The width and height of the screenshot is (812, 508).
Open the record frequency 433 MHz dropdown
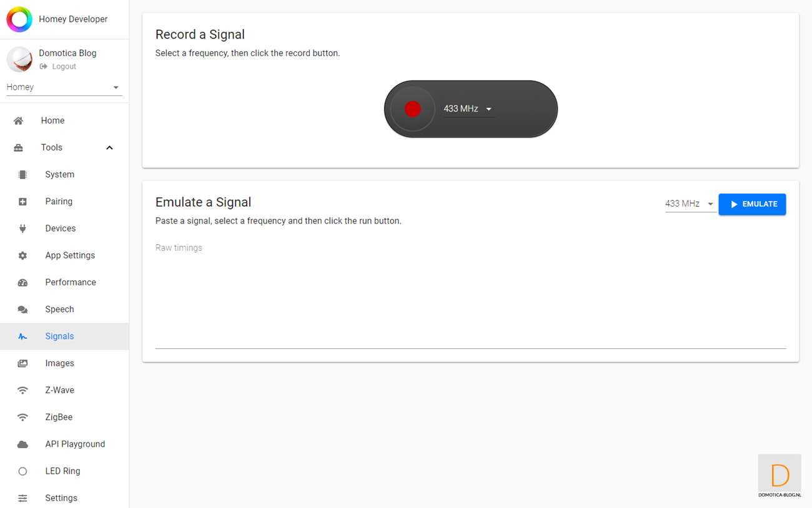(468, 109)
